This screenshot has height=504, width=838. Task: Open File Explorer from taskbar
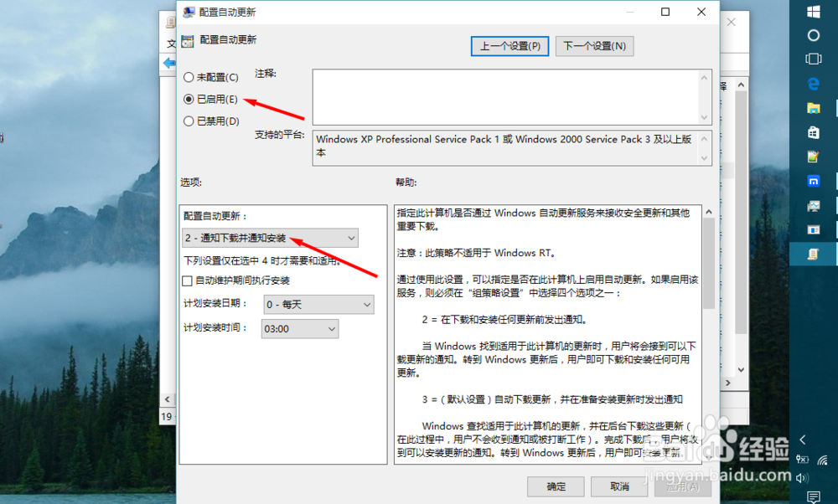pyautogui.click(x=814, y=108)
